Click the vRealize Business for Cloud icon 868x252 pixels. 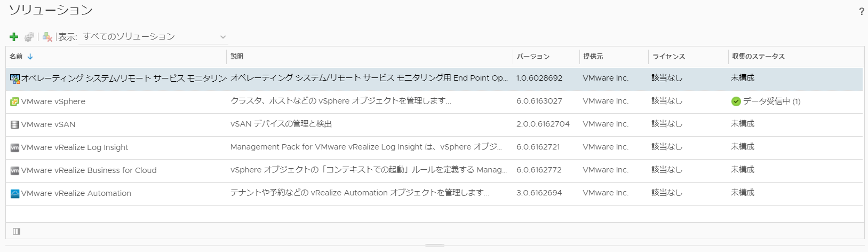[x=15, y=171]
